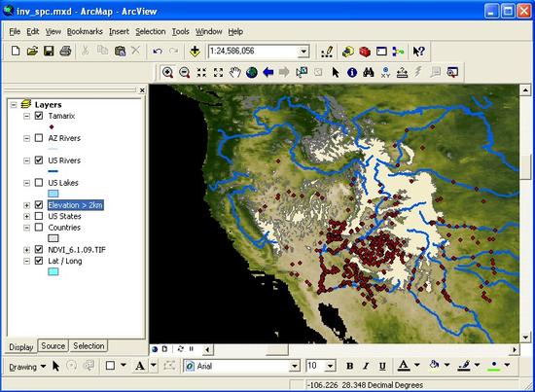535x392 pixels.
Task: Enable the US Lakes layer checkbox
Action: click(39, 183)
